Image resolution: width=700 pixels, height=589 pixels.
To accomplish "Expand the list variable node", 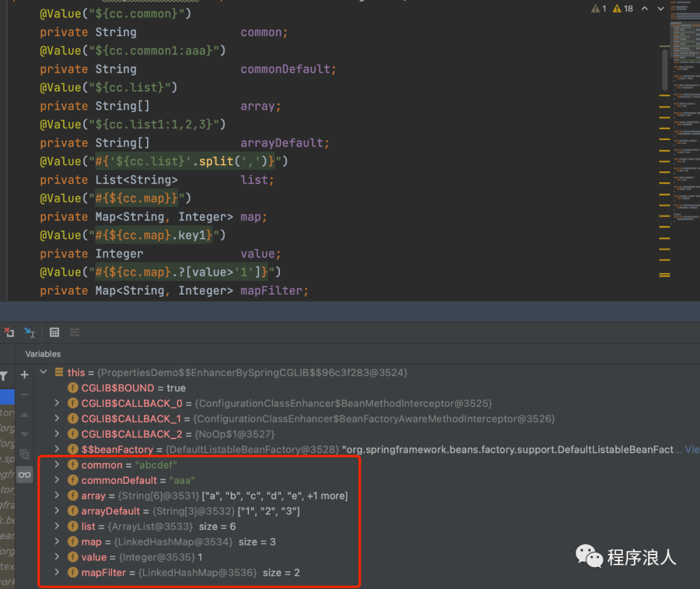I will (56, 526).
